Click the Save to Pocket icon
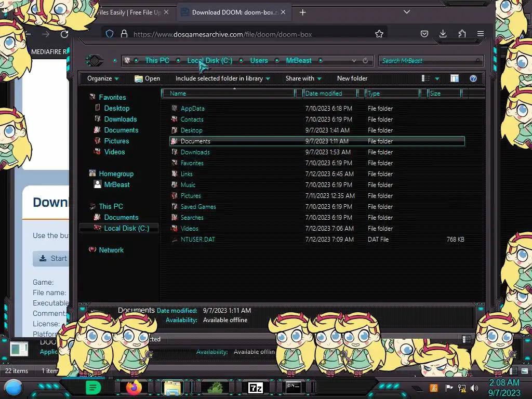 pyautogui.click(x=424, y=34)
